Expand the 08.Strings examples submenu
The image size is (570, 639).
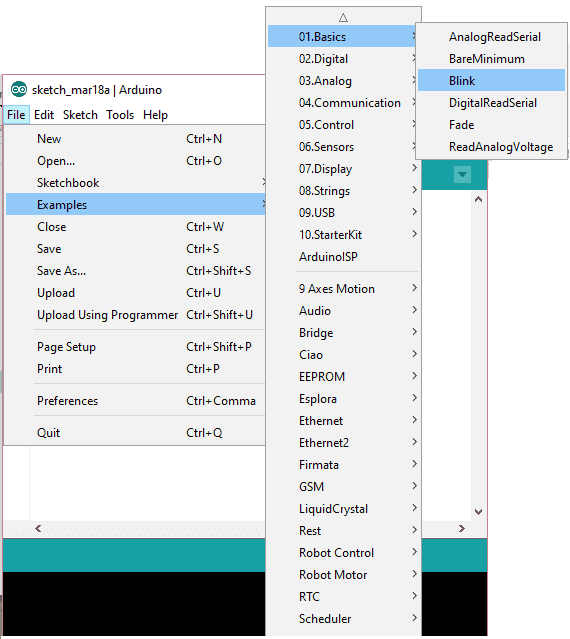tap(344, 191)
